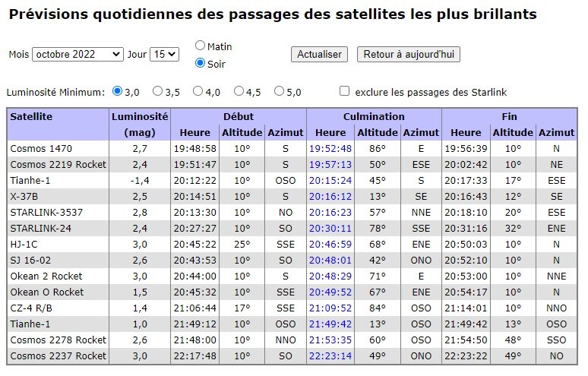Enable exclude Starlink passes checkbox

click(345, 91)
